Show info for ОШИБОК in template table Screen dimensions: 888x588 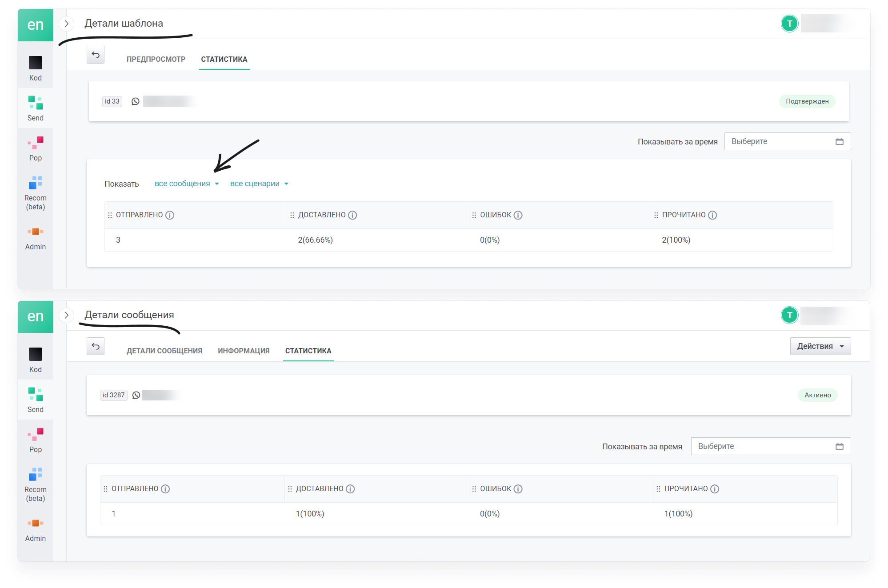[518, 215]
